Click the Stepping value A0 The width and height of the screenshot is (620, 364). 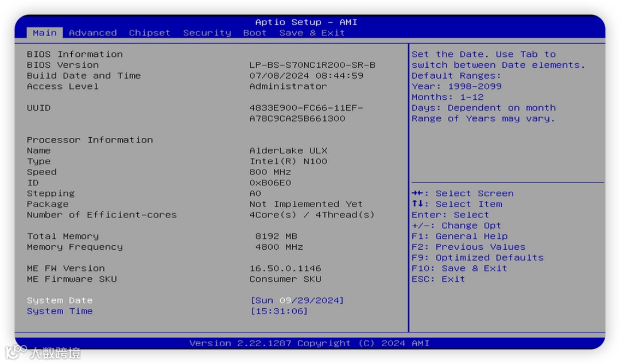tap(255, 193)
